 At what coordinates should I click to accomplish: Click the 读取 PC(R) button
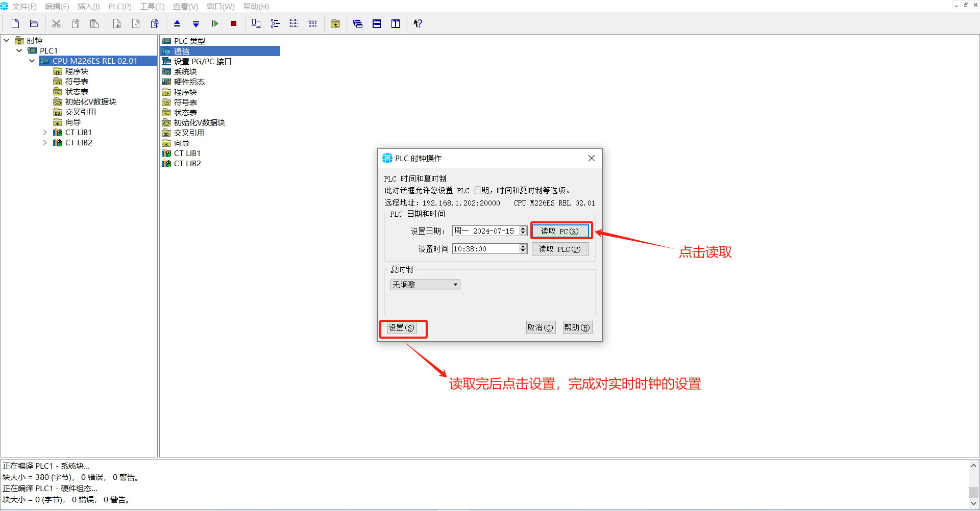coord(560,231)
